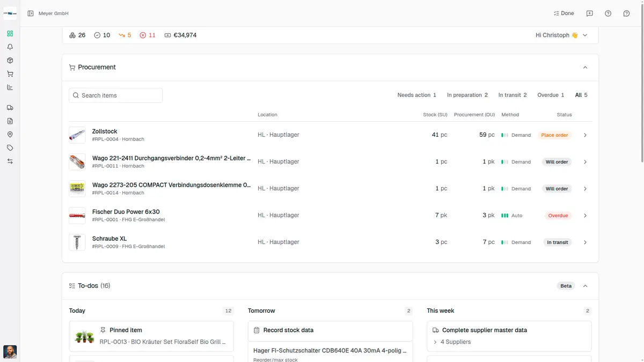Toggle the sidebar panel icon beside Meyer GmbH
This screenshot has height=362, width=644.
(x=31, y=13)
